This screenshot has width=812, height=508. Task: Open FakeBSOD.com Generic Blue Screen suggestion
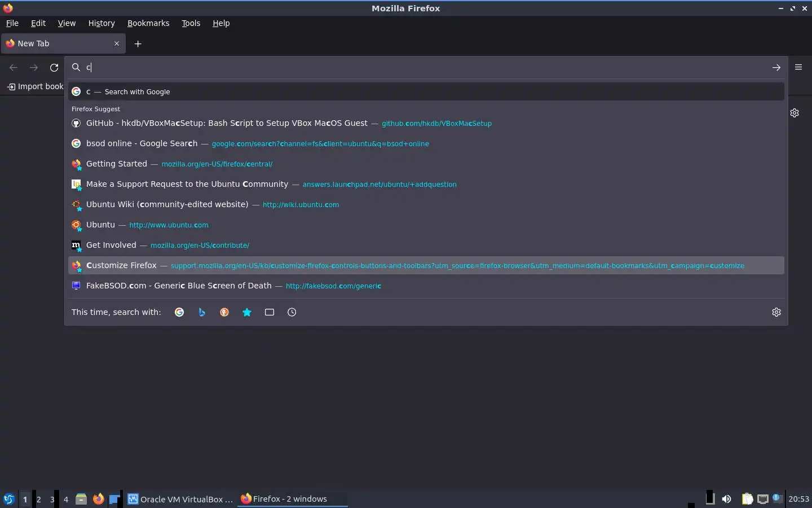[426, 286]
